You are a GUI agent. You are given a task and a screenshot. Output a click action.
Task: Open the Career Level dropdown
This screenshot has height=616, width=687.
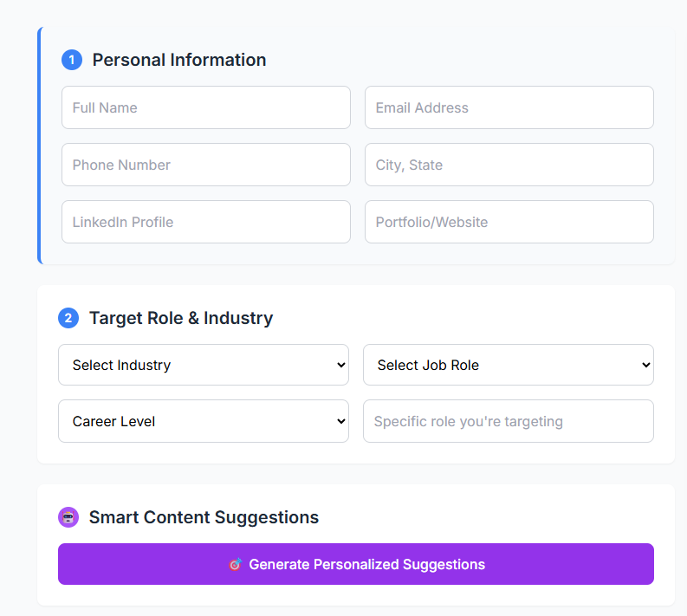203,422
